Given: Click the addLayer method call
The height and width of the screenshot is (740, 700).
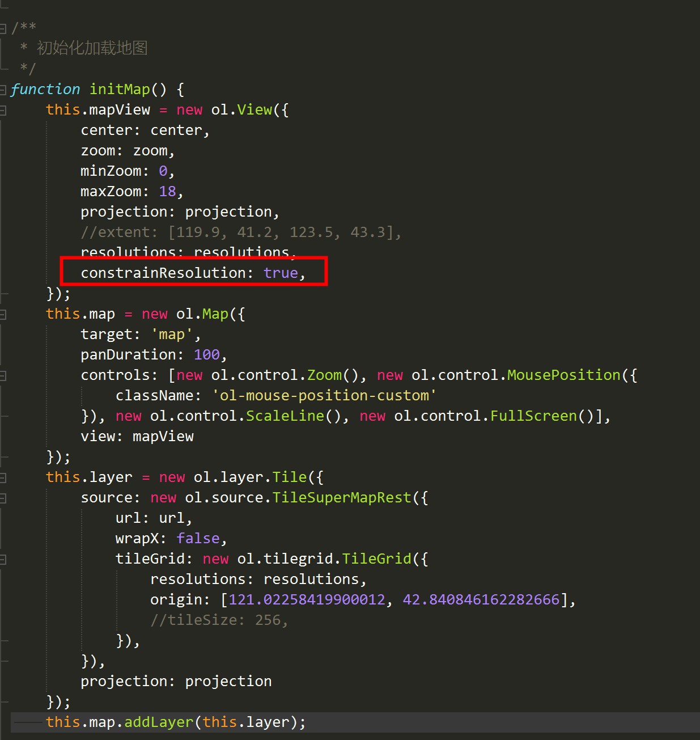Looking at the screenshot, I should coord(159,722).
